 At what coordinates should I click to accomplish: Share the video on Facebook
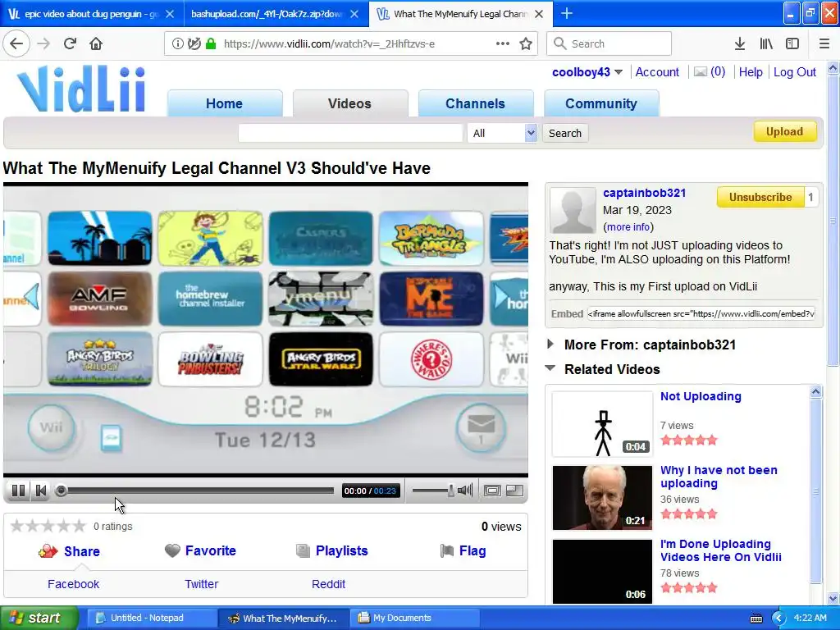click(73, 584)
